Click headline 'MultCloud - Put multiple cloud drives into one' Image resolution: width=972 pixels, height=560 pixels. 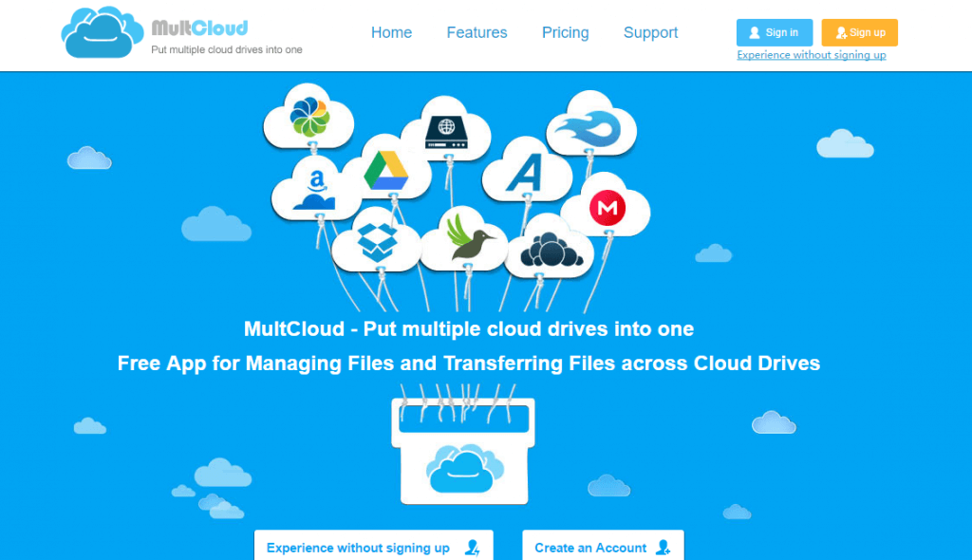pos(469,328)
